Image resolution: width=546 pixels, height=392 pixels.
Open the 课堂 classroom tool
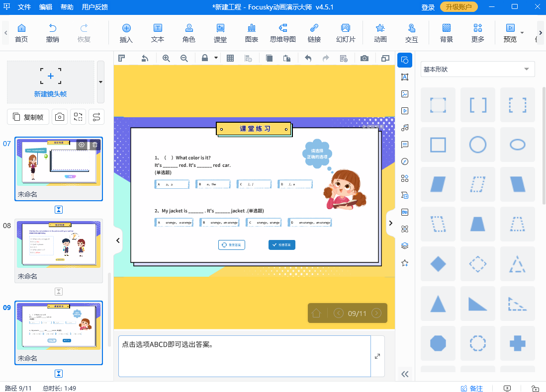[220, 33]
